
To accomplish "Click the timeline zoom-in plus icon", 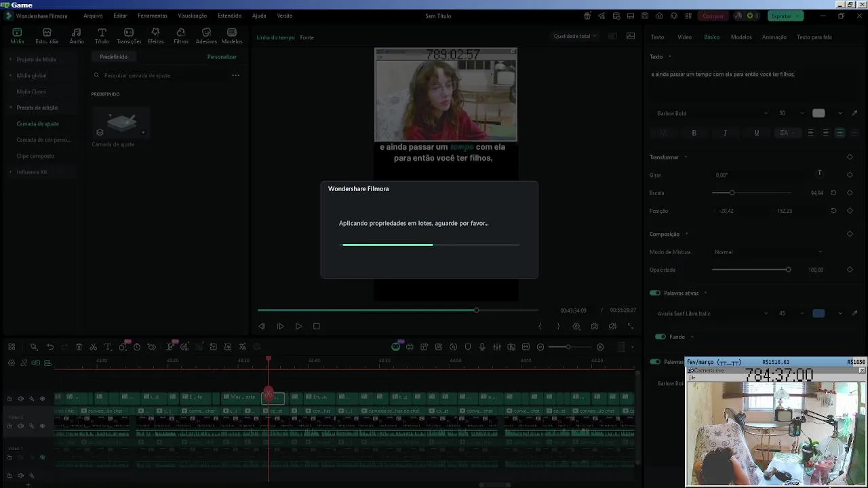I will click(600, 347).
